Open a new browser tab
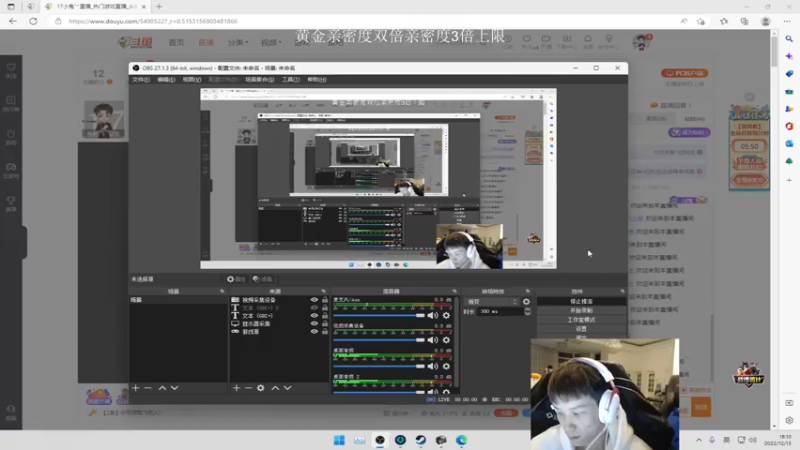The image size is (800, 450). (159, 7)
